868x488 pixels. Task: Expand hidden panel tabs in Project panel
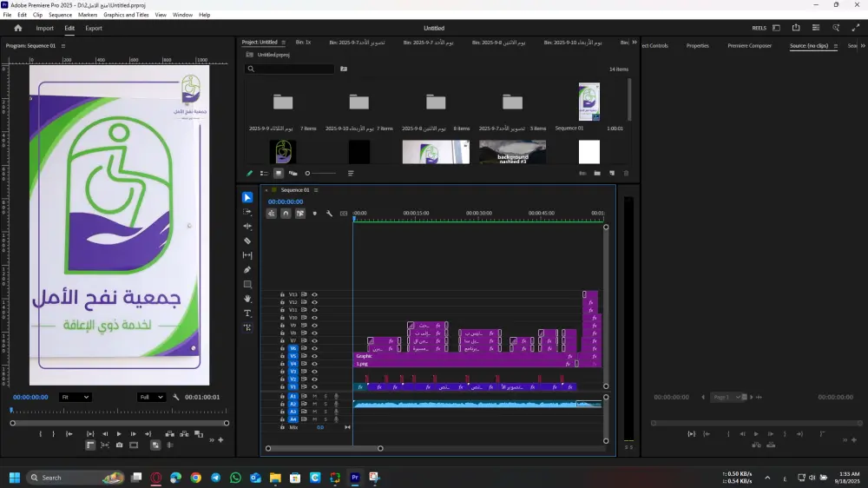(634, 42)
